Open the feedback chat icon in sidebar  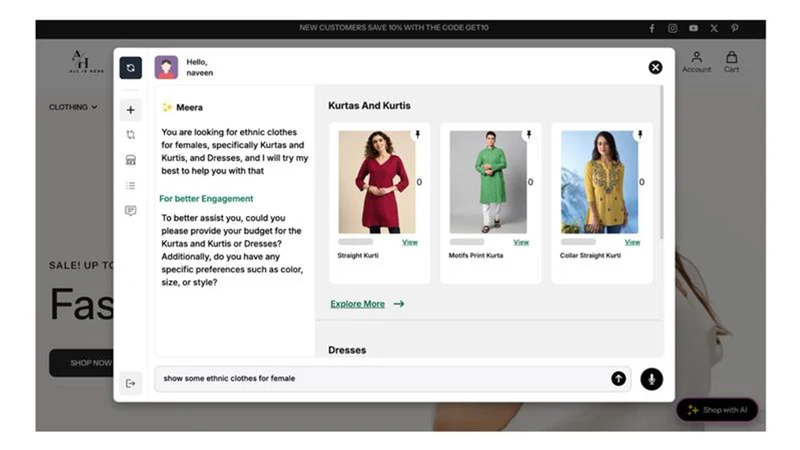(131, 210)
